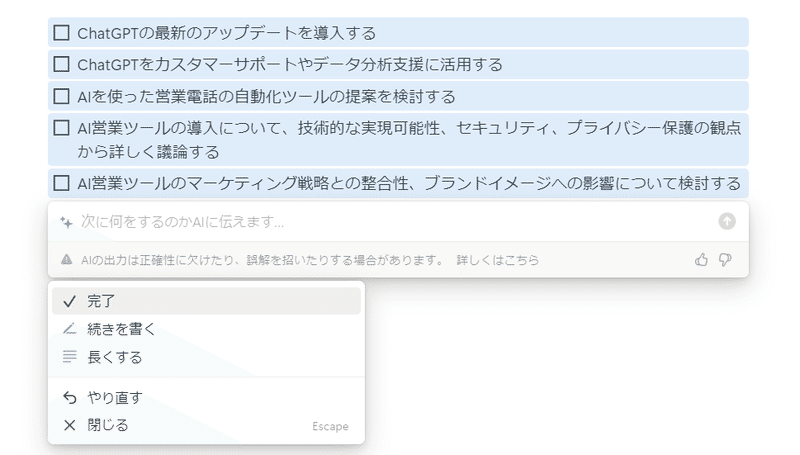Click the lines icon beside 長くする
Screen dimensions: 800x455
click(x=69, y=357)
